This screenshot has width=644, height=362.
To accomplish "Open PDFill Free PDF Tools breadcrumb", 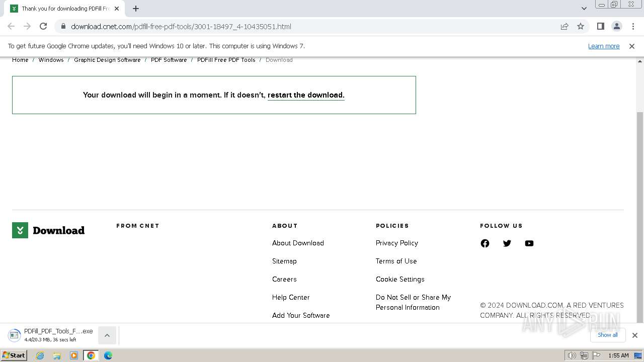I will click(226, 60).
